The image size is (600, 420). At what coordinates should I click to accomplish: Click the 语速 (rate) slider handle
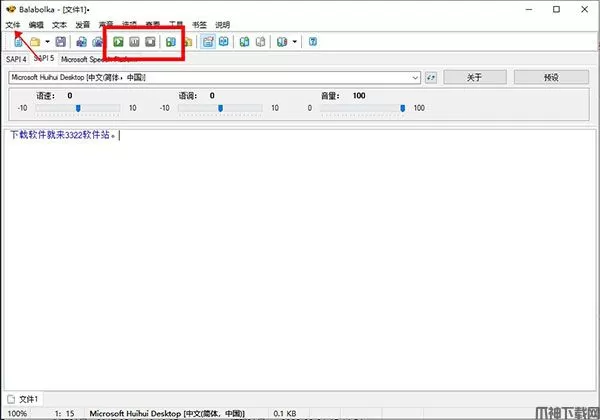(x=77, y=107)
